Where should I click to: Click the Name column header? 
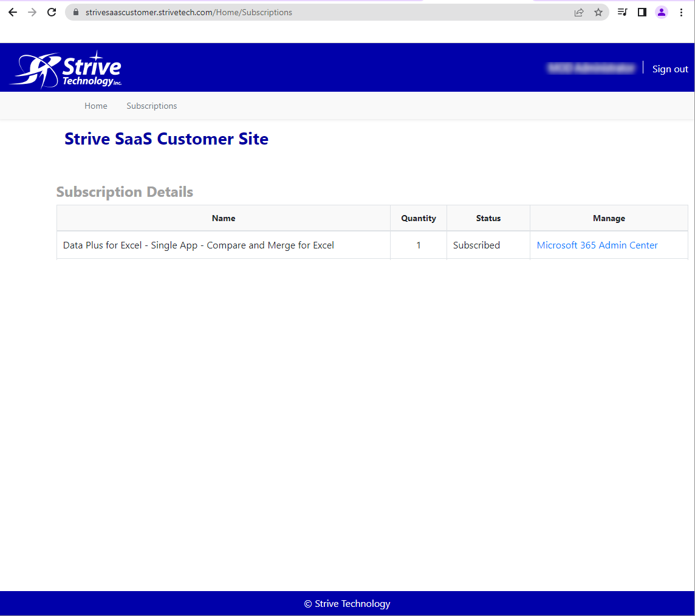tap(224, 218)
